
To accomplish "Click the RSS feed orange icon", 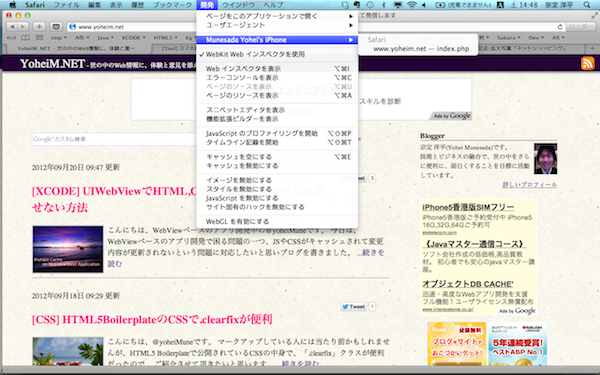I will [588, 63].
